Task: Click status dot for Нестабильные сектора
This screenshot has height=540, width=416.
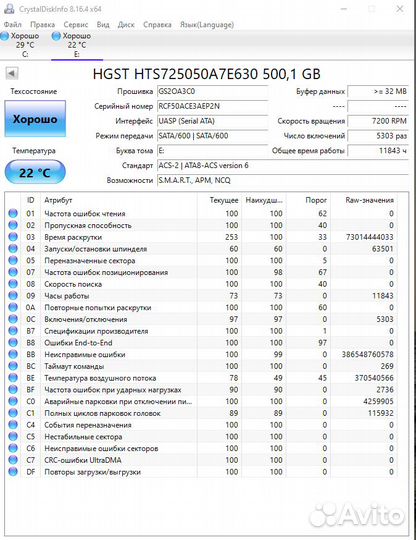Action: point(13,436)
